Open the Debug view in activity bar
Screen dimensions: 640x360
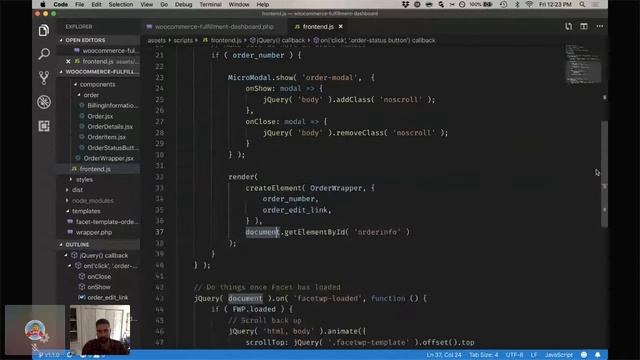[44, 102]
